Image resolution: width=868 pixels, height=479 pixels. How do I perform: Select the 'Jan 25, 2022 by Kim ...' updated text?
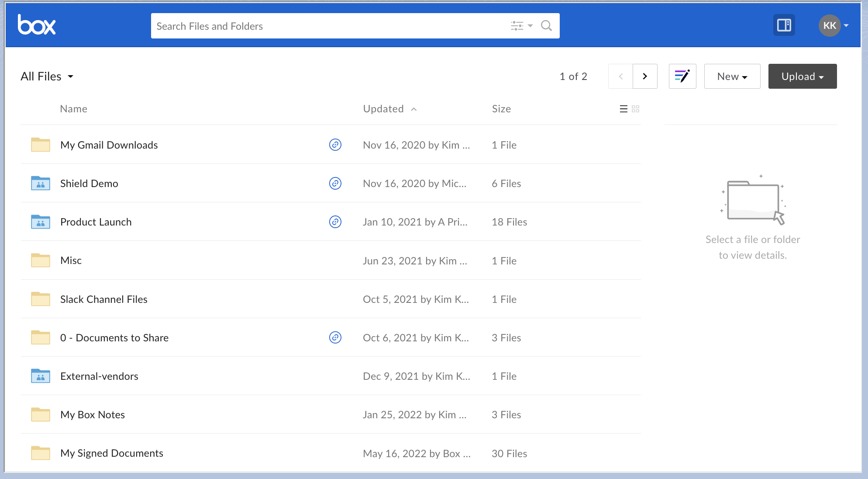pyautogui.click(x=415, y=415)
